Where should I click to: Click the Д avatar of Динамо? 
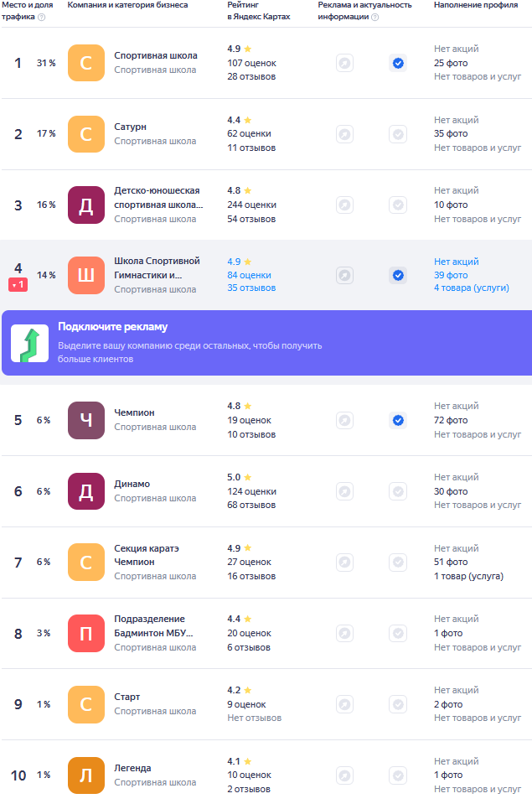click(x=86, y=491)
